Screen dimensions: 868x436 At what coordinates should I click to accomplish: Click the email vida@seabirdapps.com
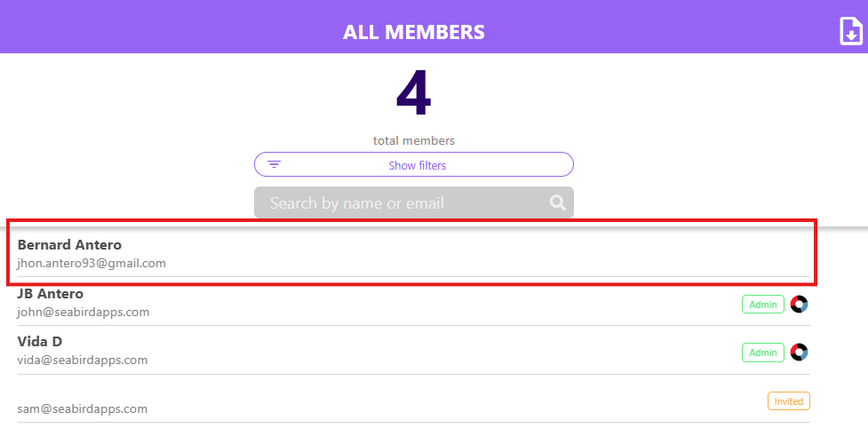pyautogui.click(x=83, y=361)
